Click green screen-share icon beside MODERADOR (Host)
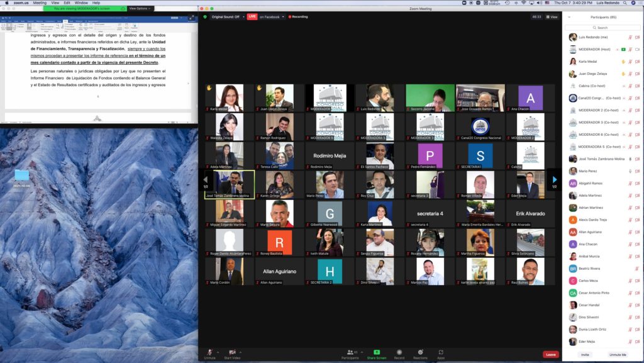 [623, 49]
